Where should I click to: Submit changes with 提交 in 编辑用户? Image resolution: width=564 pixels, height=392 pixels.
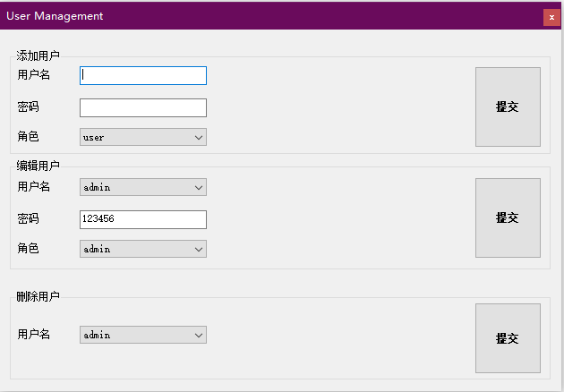pyautogui.click(x=508, y=217)
